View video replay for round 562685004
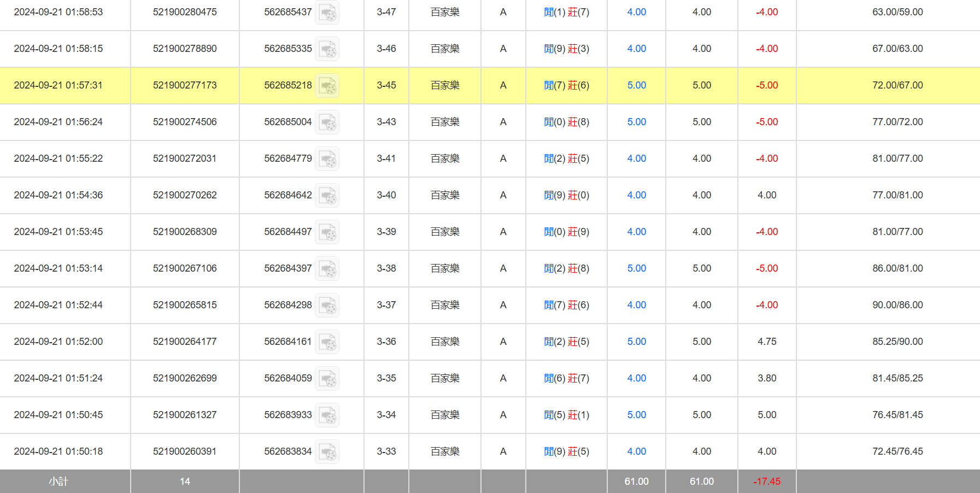This screenshot has height=493, width=980. coord(327,122)
